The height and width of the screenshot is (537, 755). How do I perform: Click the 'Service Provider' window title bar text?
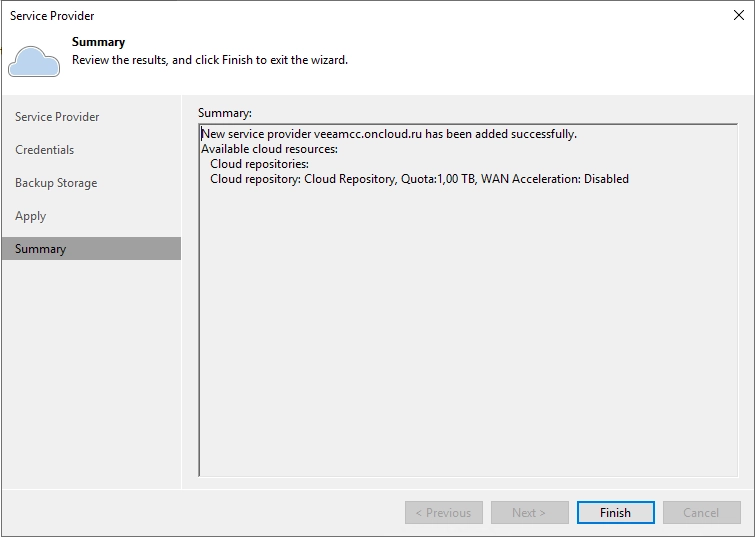(x=52, y=16)
